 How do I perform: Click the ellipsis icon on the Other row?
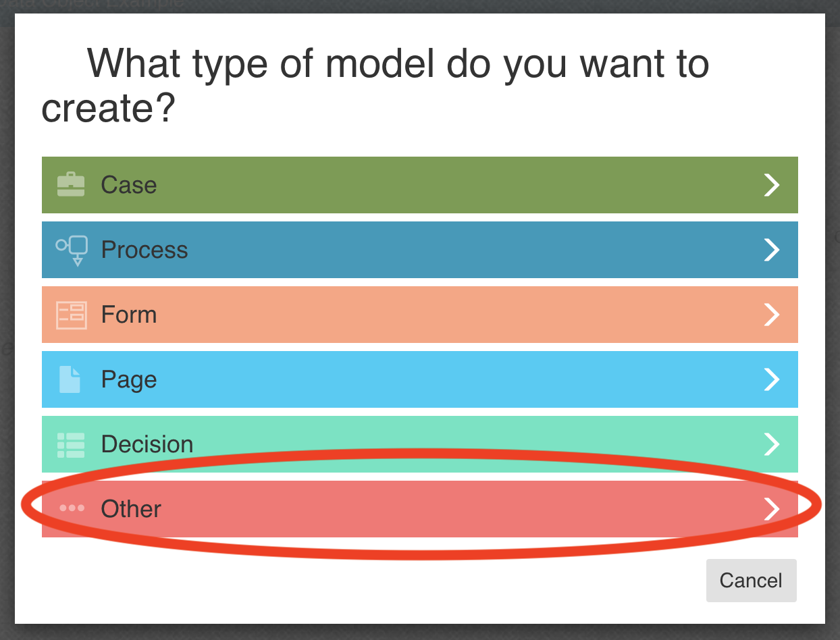point(70,508)
